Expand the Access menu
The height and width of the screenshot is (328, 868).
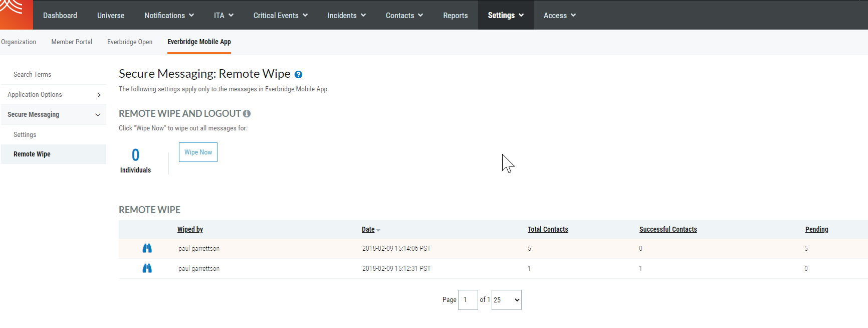coord(559,16)
